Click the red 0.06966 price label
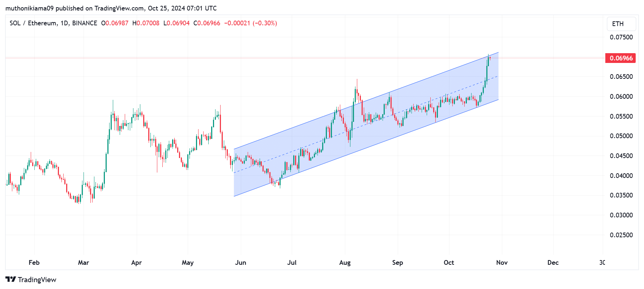This screenshot has height=289, width=644. 620,58
